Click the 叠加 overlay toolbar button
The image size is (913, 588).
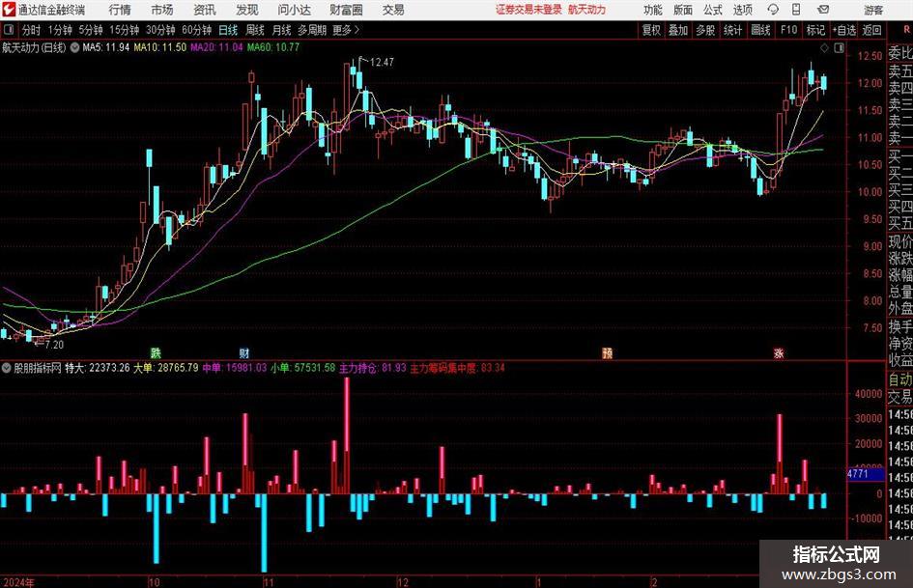point(678,30)
